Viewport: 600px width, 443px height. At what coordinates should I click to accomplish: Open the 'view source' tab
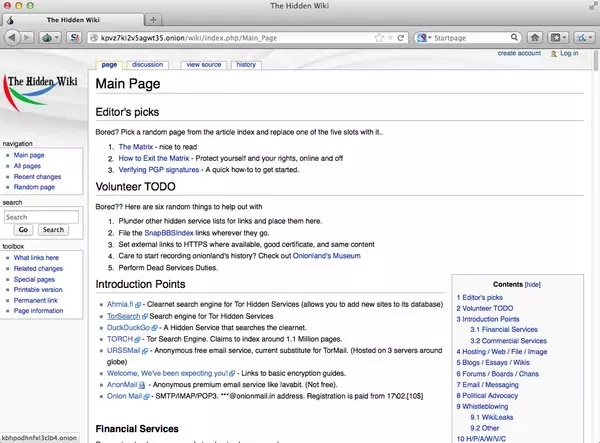click(204, 65)
